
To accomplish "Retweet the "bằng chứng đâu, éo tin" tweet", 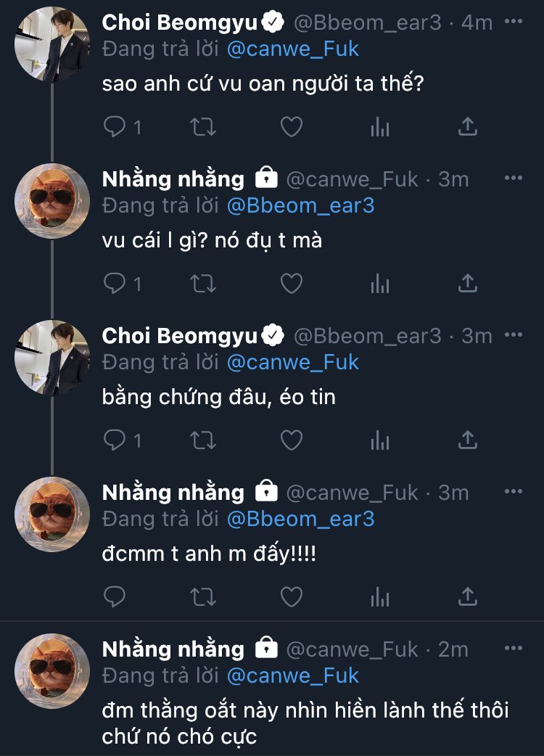I will 202,440.
